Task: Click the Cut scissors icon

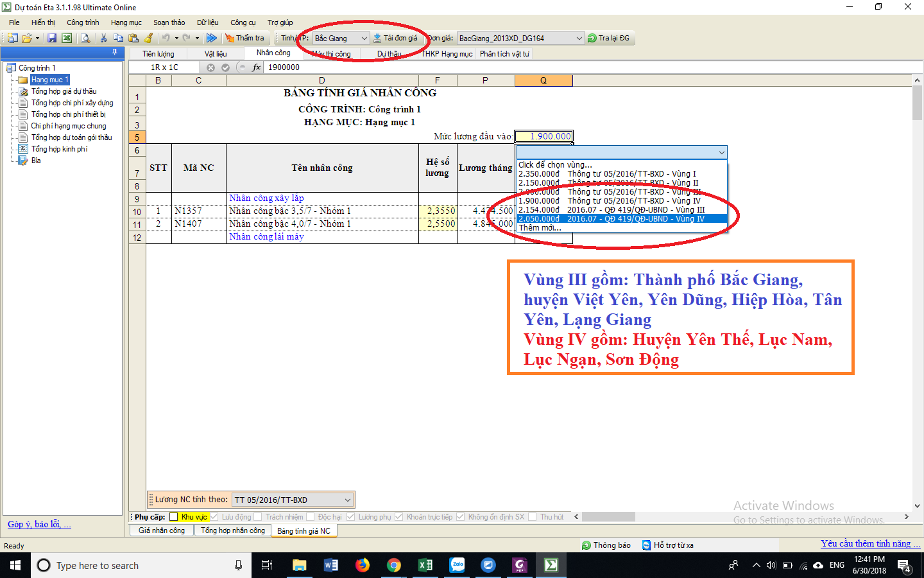Action: [103, 39]
